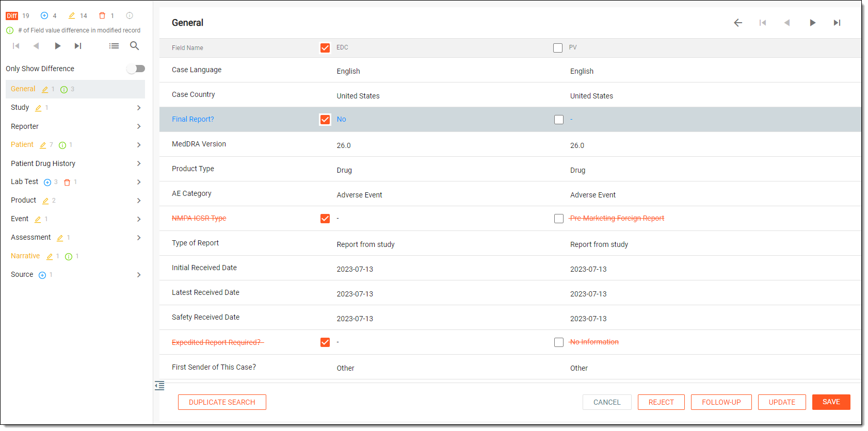Click the pencil icon next to Patient
The width and height of the screenshot is (868, 431).
(x=43, y=145)
